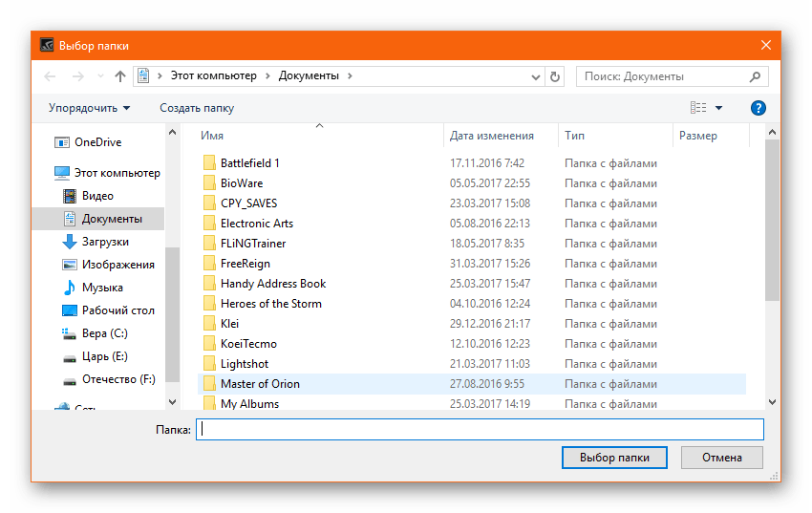
Task: Open 'Рабочий стол' in navigation pane
Action: (x=118, y=310)
